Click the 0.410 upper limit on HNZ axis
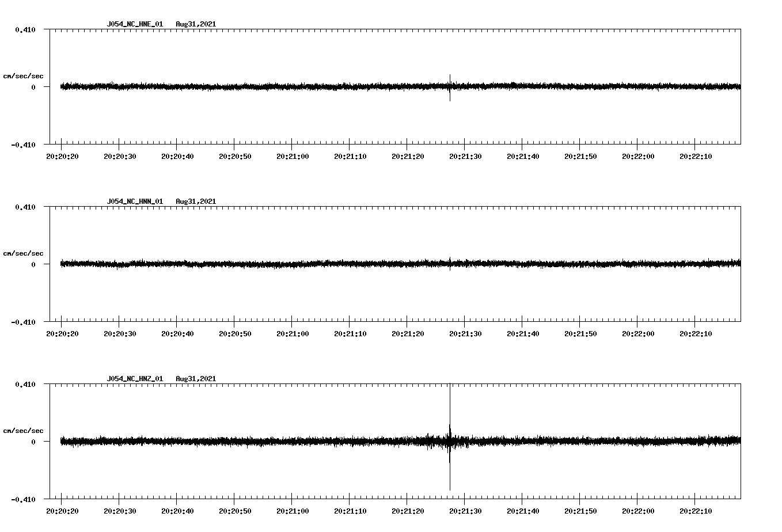The height and width of the screenshot is (532, 782). click(x=25, y=384)
